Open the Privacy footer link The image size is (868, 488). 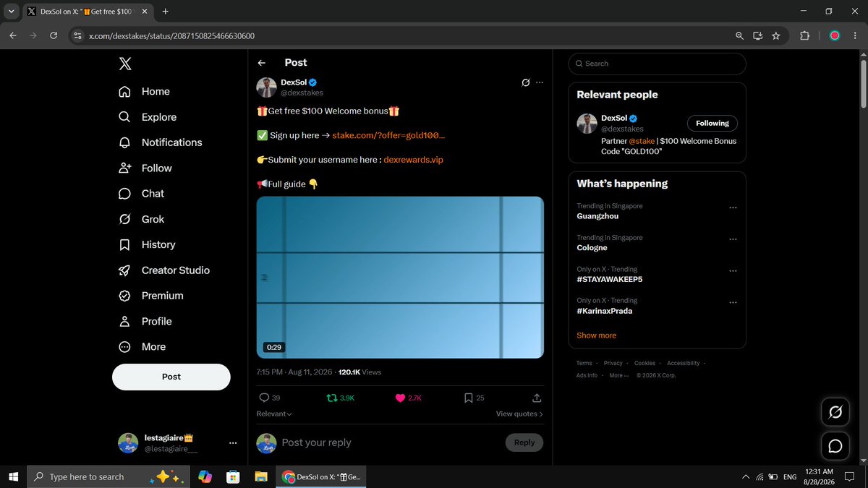click(x=613, y=363)
